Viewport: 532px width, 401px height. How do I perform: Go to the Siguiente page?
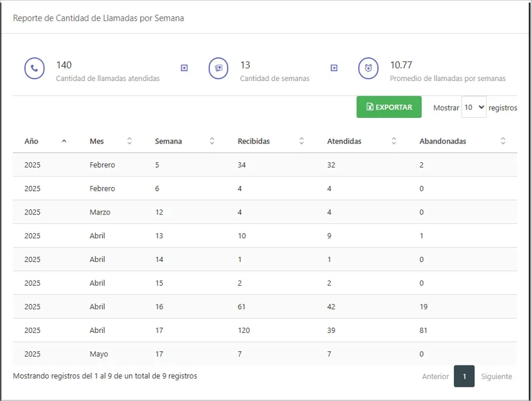(x=496, y=376)
